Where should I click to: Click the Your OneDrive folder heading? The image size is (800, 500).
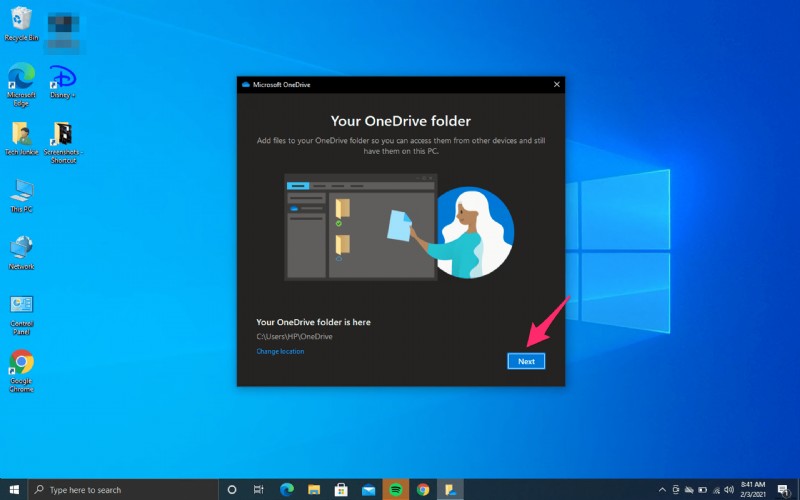click(401, 121)
